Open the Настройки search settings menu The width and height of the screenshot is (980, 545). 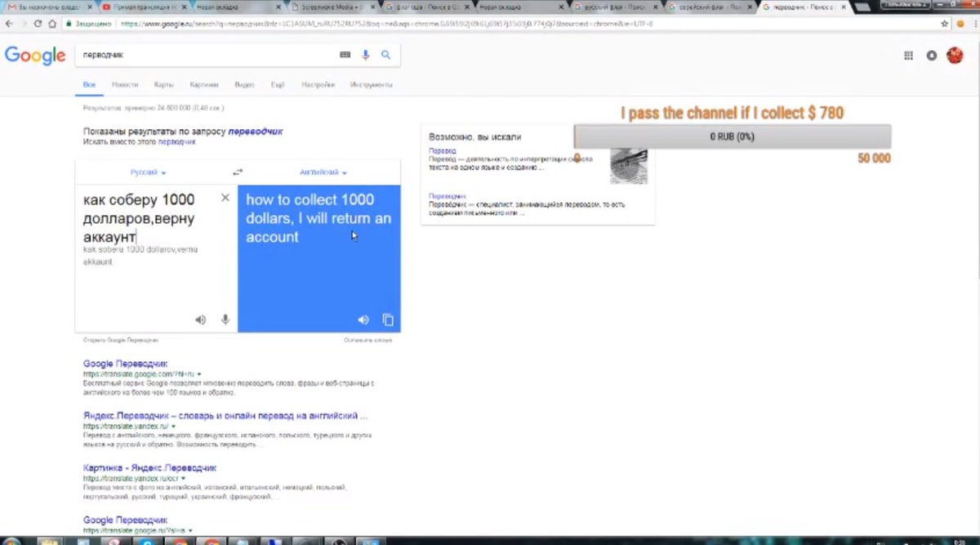point(318,85)
